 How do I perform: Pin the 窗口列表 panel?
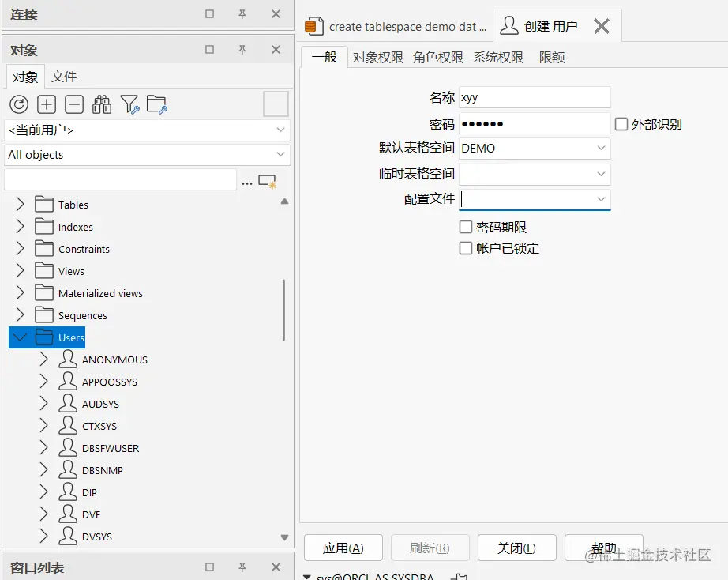[x=242, y=567]
